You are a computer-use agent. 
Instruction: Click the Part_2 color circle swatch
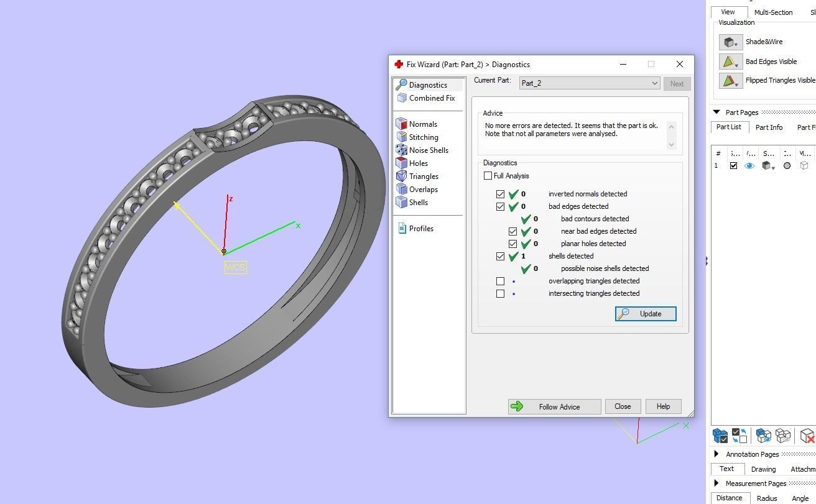click(787, 166)
